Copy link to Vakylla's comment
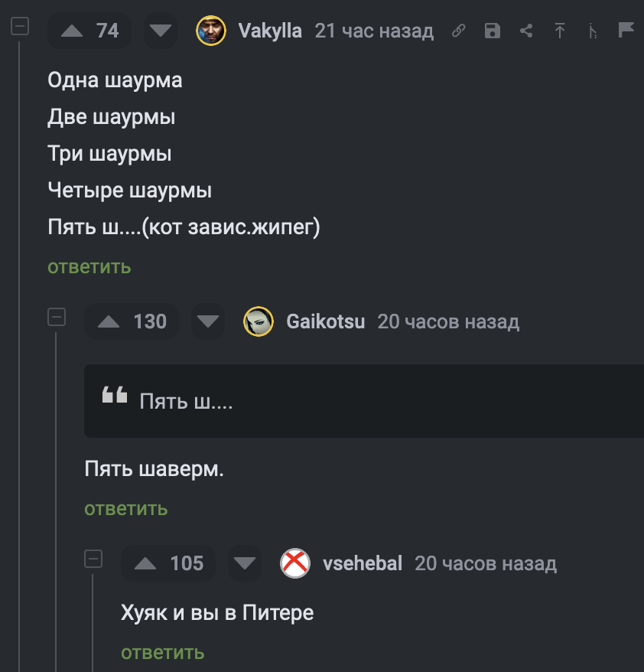Image resolution: width=644 pixels, height=672 pixels. coord(458,31)
